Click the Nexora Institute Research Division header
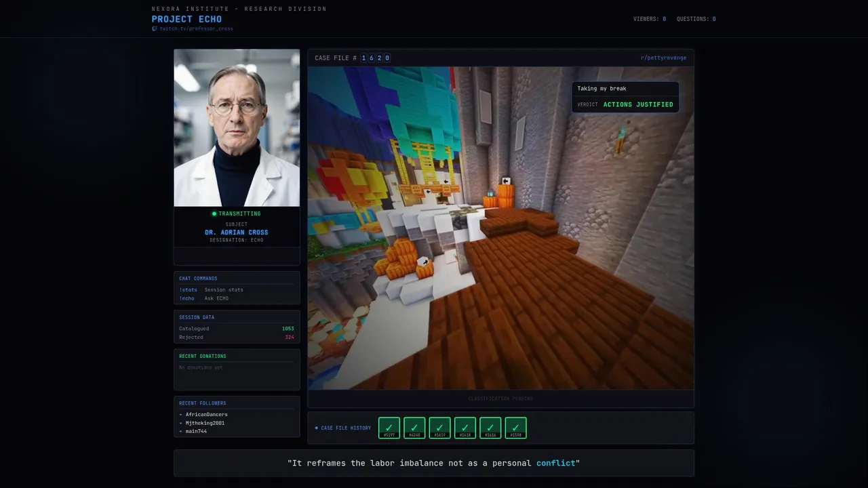868x488 pixels. point(239,9)
